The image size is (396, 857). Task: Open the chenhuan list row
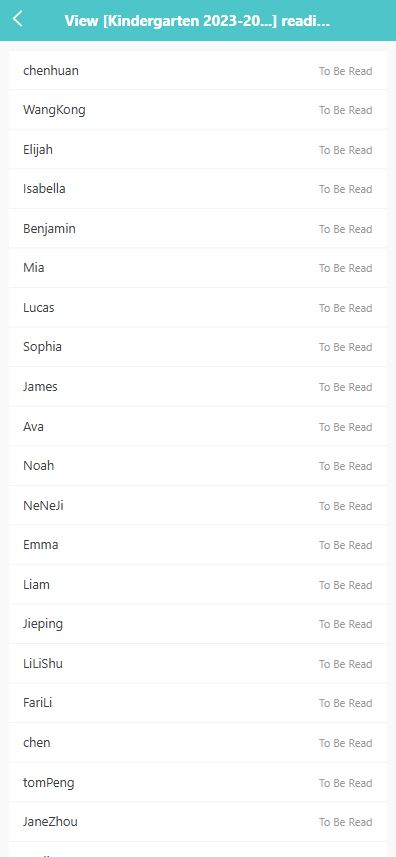point(198,71)
